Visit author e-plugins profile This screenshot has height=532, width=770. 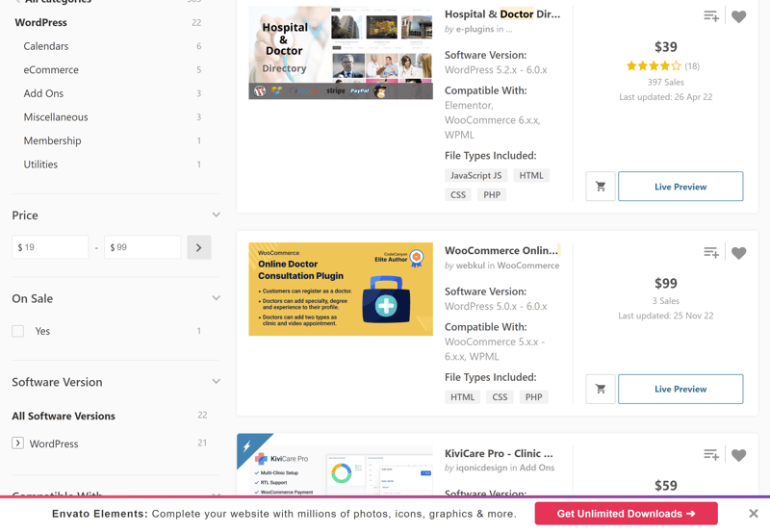[475, 29]
